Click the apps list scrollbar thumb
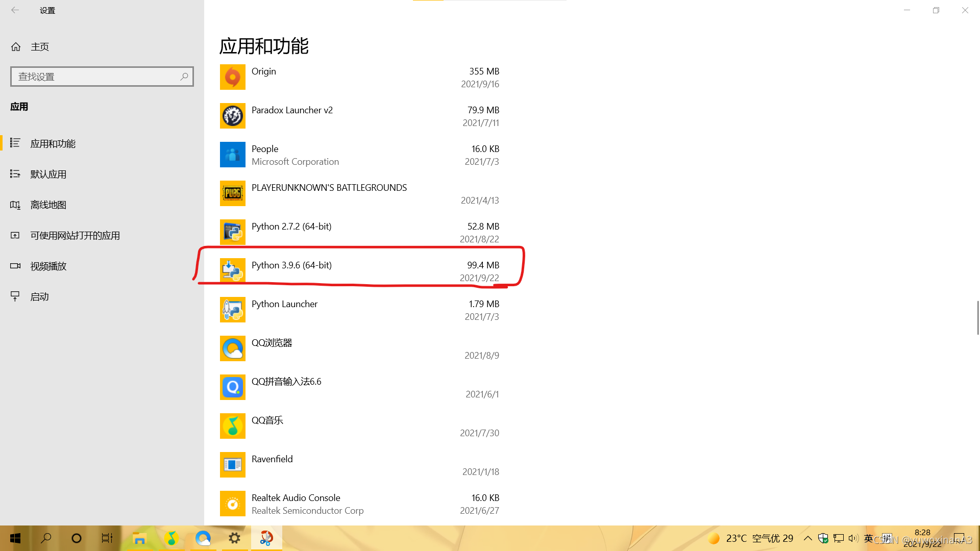 [978, 318]
